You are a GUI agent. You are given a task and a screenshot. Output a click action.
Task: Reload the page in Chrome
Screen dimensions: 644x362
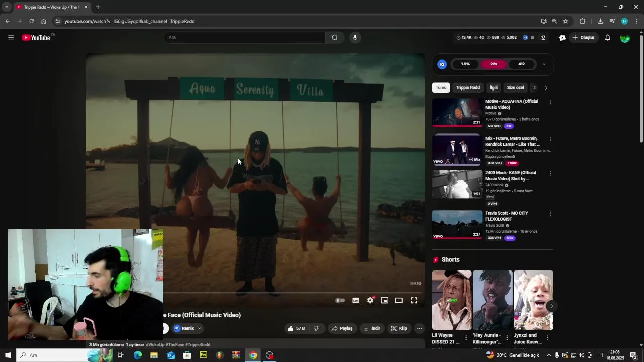tap(31, 21)
